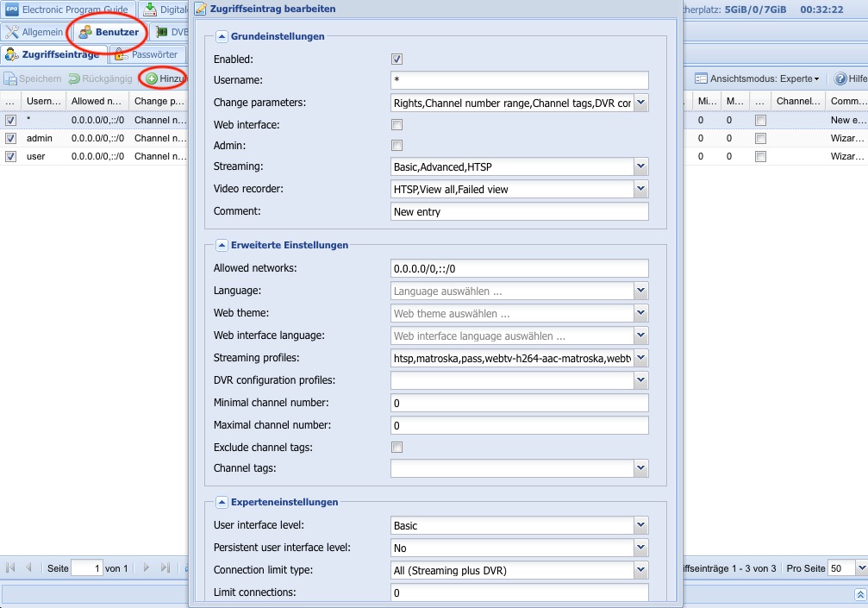Tick the unchecked box in the admin row
Image resolution: width=868 pixels, height=608 pixels.
coord(761,139)
